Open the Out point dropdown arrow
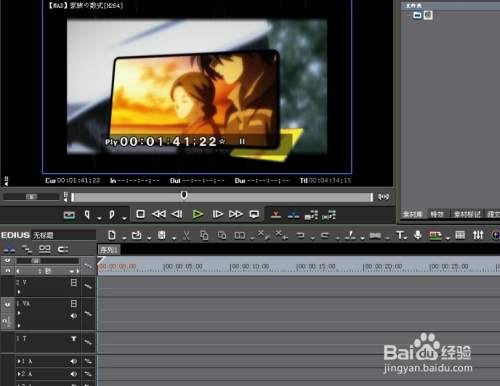The image size is (500, 386). [124, 218]
